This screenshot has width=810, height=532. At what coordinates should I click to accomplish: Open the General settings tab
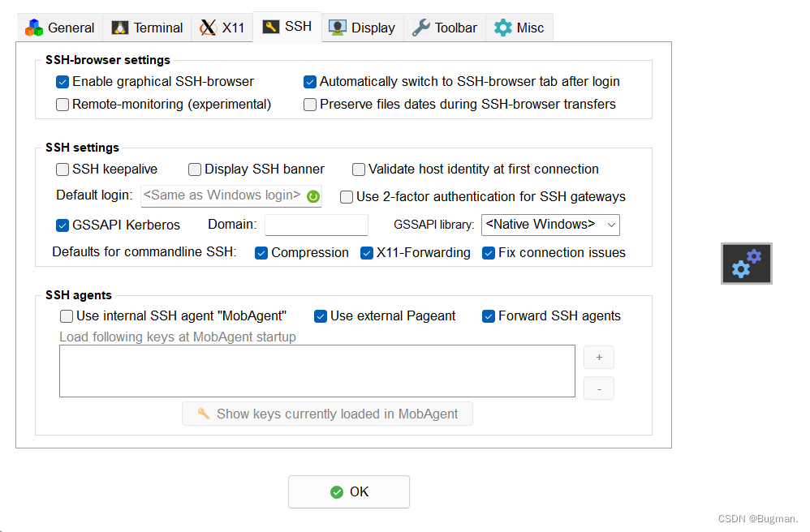point(59,27)
